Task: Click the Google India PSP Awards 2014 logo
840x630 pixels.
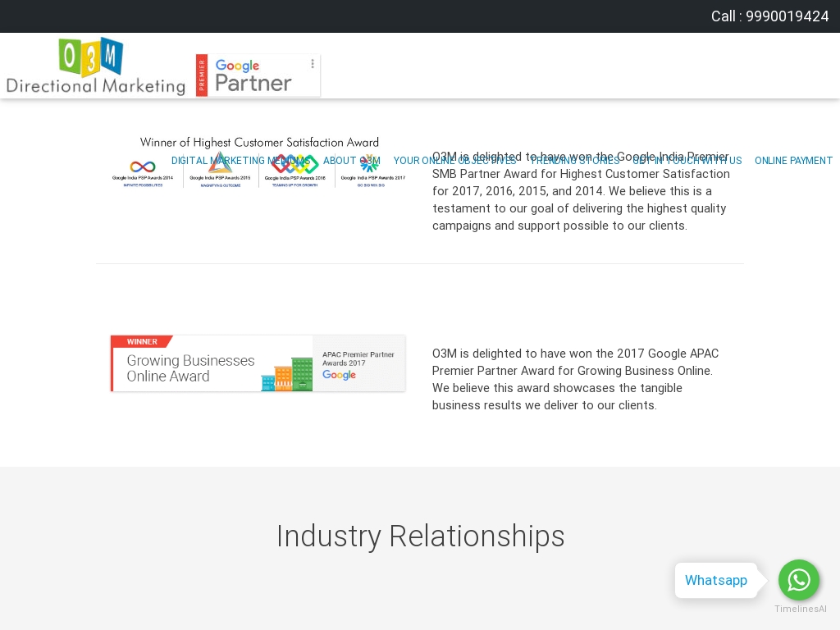Action: (143, 173)
